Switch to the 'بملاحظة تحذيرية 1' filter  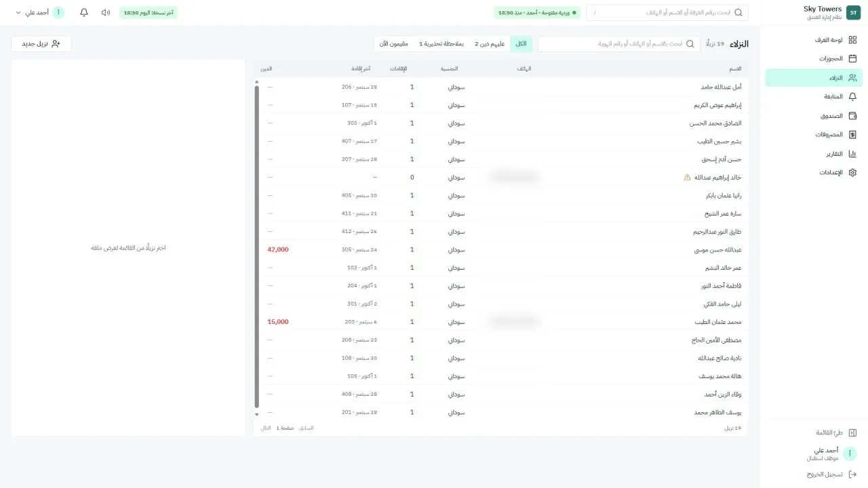(x=441, y=44)
